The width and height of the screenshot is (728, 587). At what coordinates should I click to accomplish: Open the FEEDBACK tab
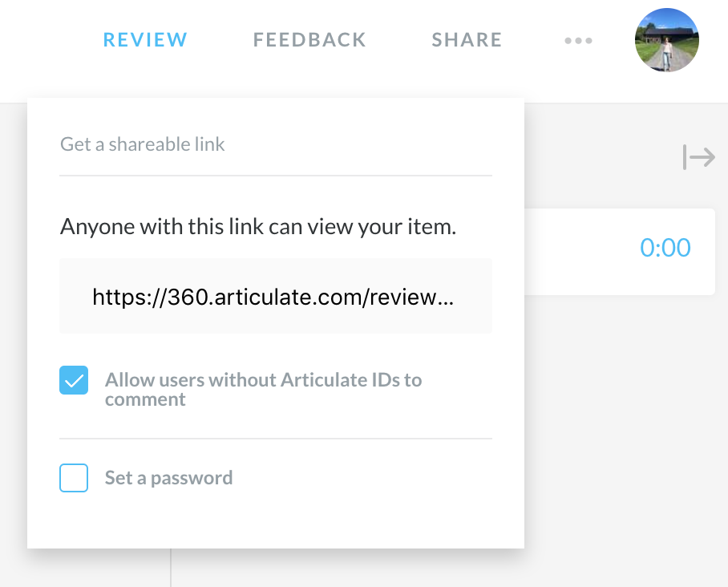(x=309, y=40)
